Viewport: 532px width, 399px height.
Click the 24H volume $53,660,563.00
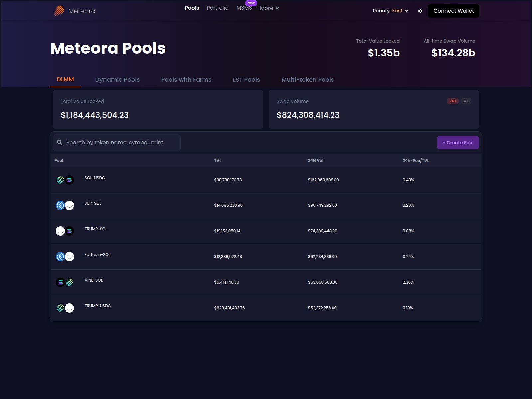[323, 282]
